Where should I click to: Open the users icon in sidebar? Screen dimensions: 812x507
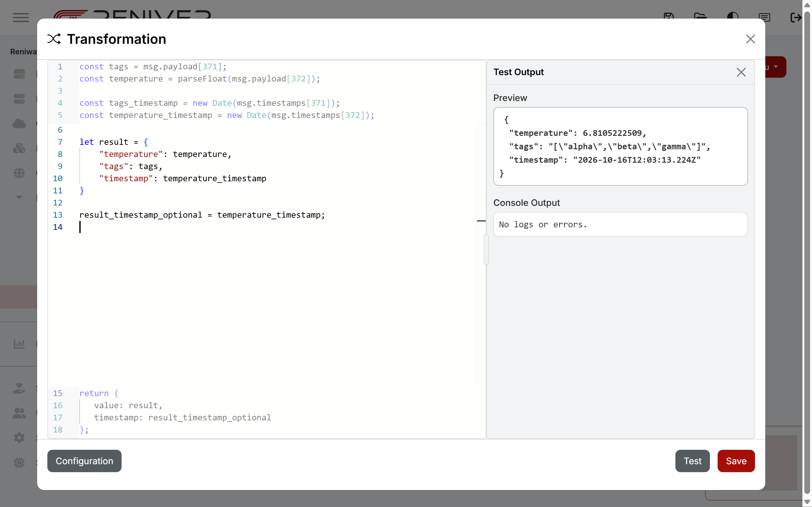point(19,413)
